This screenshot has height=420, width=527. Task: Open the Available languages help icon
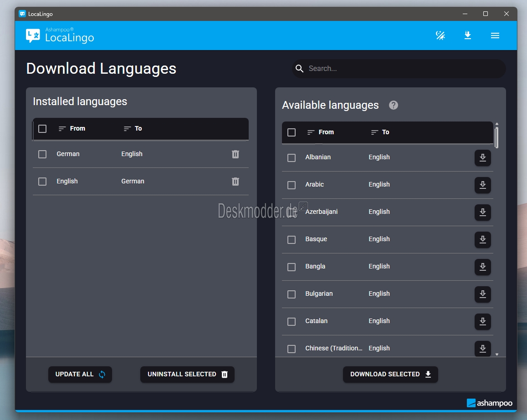(393, 105)
